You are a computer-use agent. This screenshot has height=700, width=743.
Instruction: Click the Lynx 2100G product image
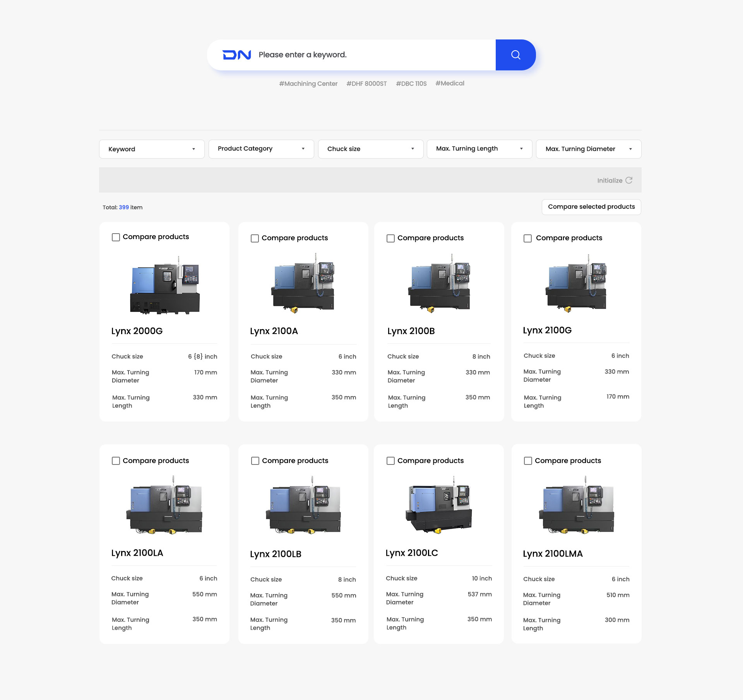coord(576,283)
